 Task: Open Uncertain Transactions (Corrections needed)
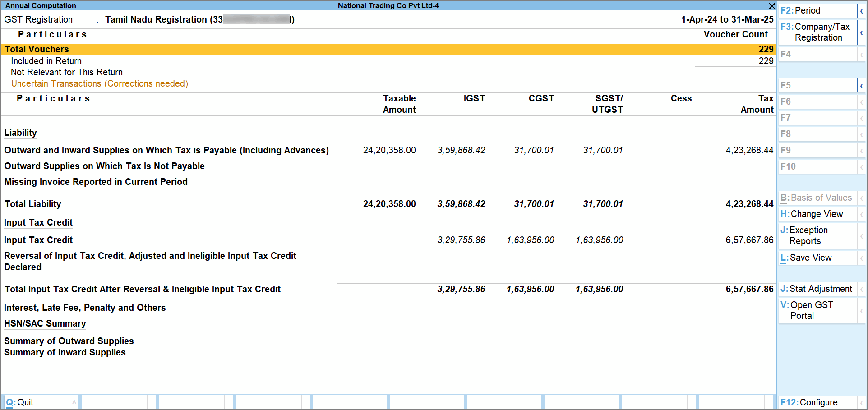click(100, 84)
